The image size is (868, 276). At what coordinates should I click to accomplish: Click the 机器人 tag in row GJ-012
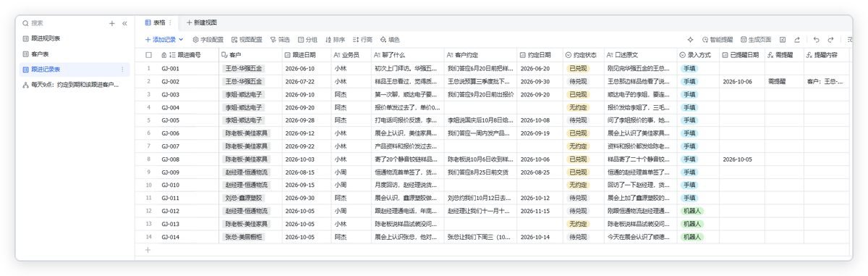point(692,211)
